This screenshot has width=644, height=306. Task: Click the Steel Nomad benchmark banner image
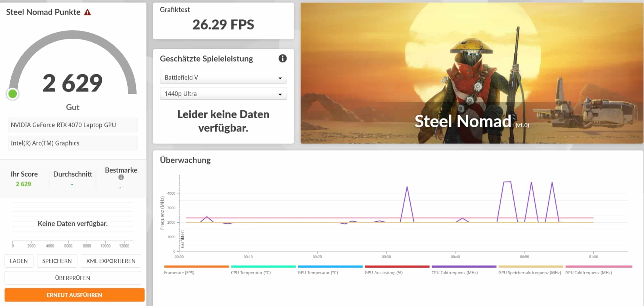pyautogui.click(x=471, y=73)
